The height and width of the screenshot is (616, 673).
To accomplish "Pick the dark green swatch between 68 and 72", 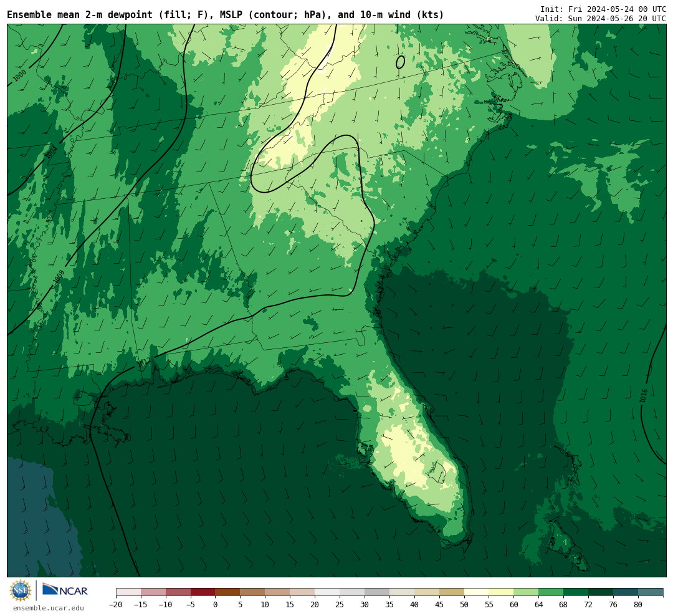I will click(576, 592).
